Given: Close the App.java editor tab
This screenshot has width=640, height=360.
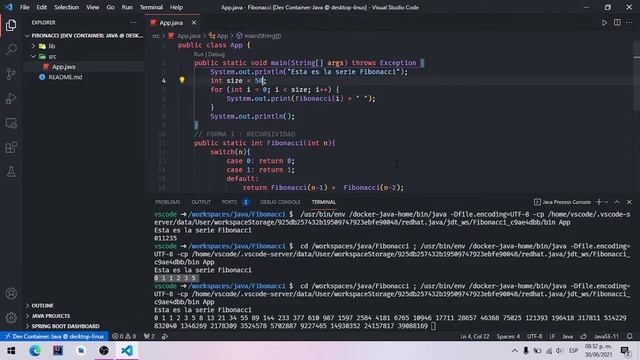Looking at the screenshot, I should [x=194, y=23].
